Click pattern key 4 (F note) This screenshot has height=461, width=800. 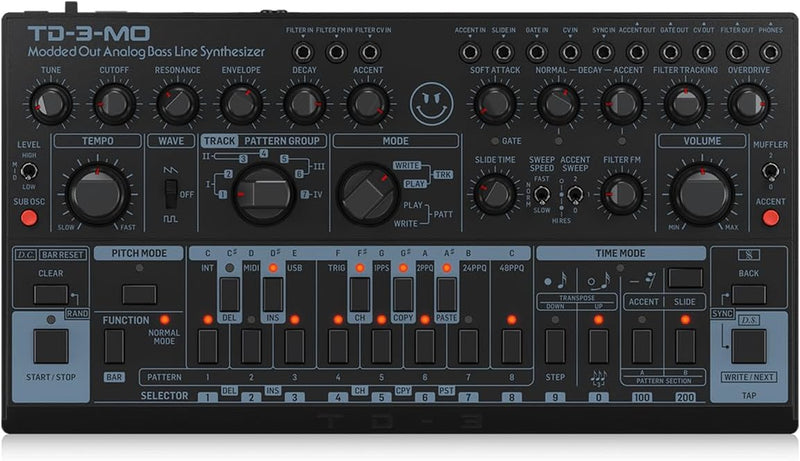tap(338, 347)
